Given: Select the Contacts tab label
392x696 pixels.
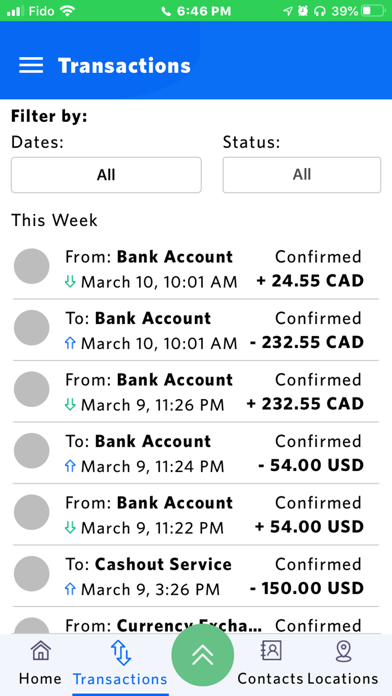Looking at the screenshot, I should pos(270,679).
